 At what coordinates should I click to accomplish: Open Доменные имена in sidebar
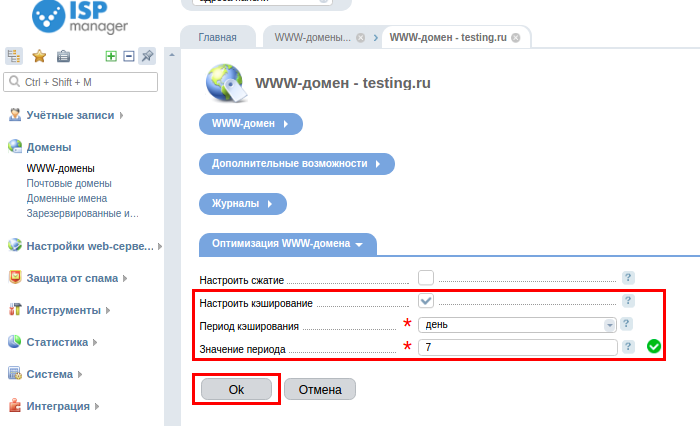coord(67,198)
